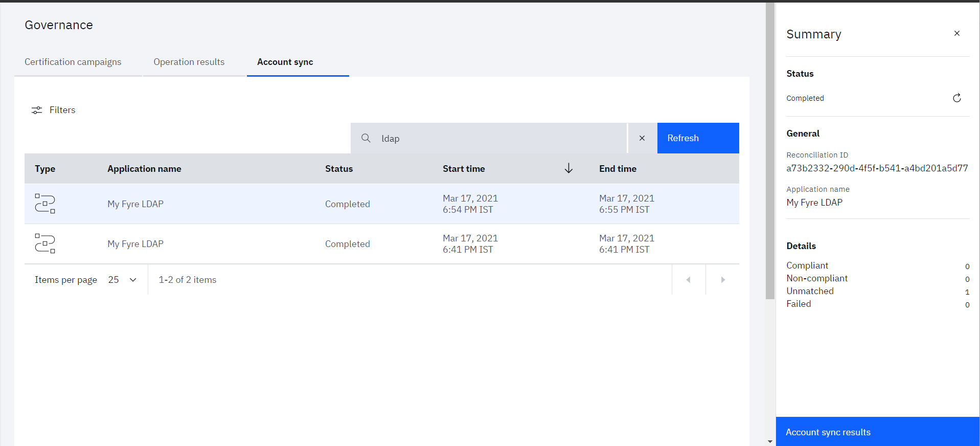Sort by Application name column
The width and height of the screenshot is (980, 446).
(x=144, y=169)
